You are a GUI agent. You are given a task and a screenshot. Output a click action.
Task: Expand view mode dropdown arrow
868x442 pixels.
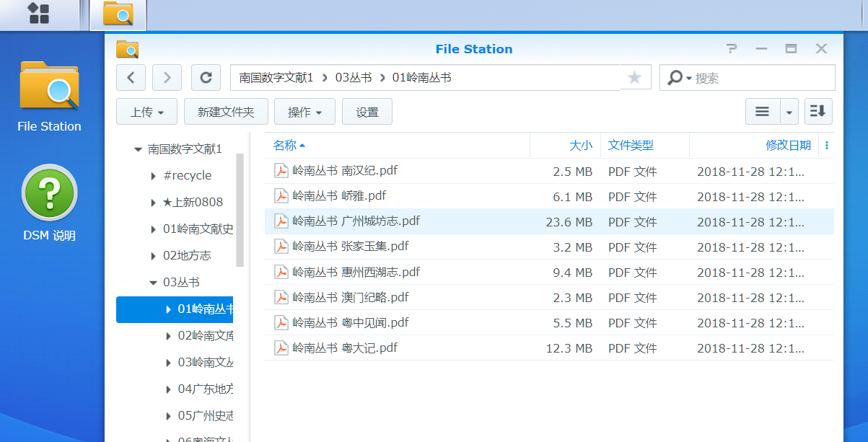(x=789, y=112)
